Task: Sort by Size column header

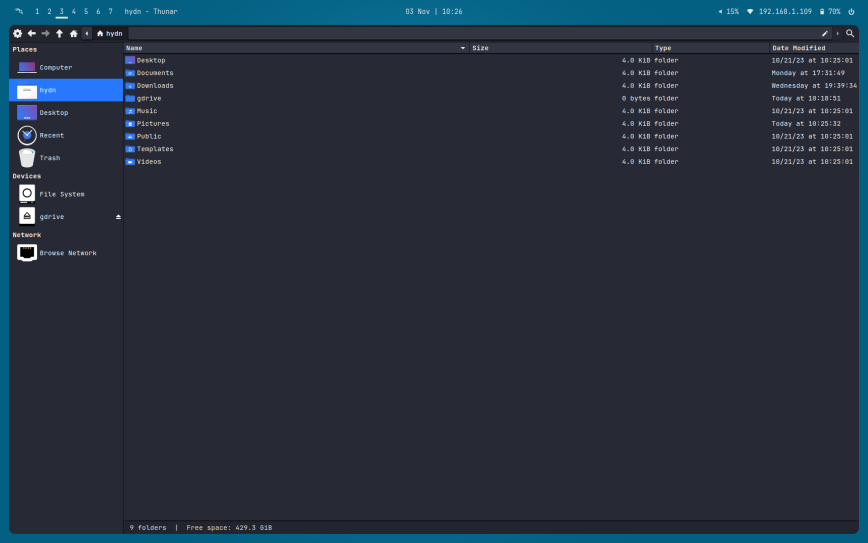Action: (x=561, y=48)
